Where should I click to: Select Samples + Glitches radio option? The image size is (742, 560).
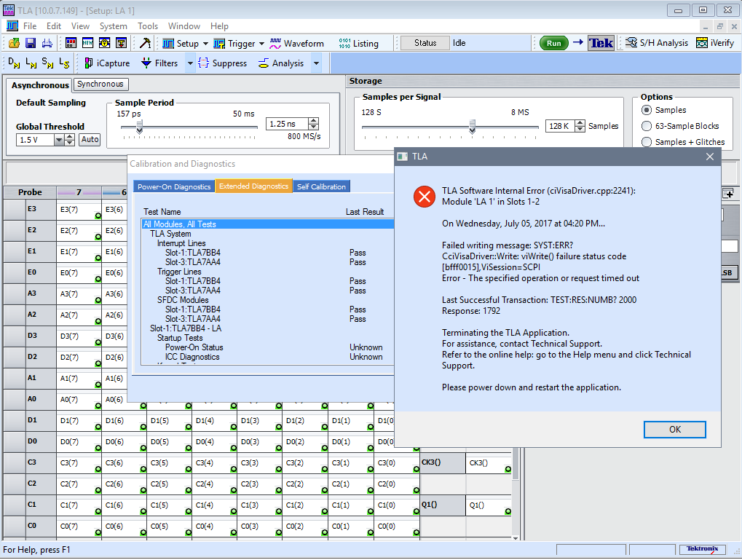tap(647, 141)
